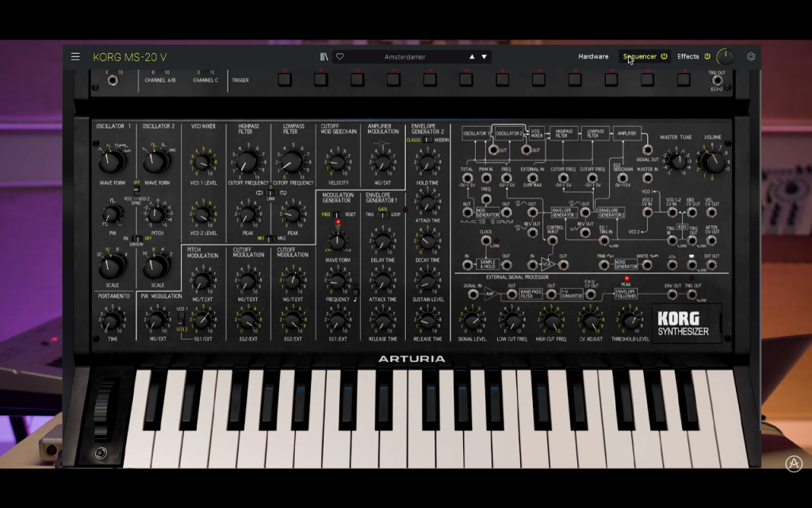Toggle the Sequencer power icon
Image resolution: width=812 pixels, height=508 pixels.
(664, 56)
